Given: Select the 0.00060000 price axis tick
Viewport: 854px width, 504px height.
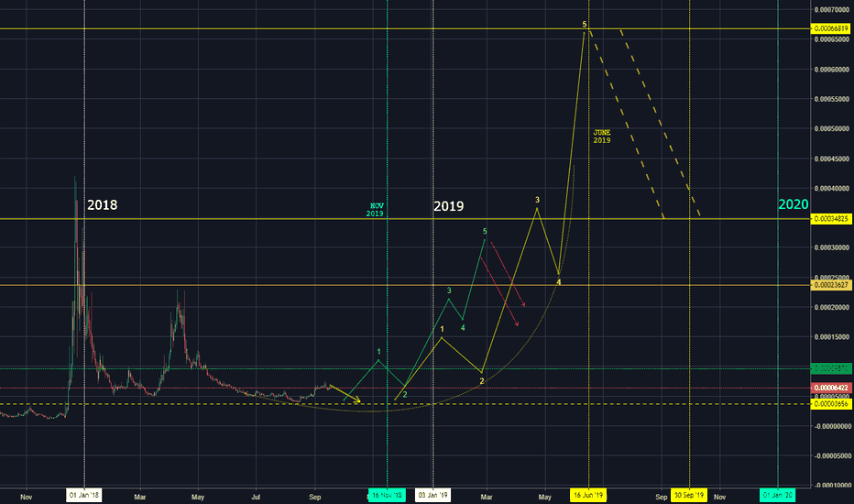Looking at the screenshot, I should pyautogui.click(x=832, y=70).
